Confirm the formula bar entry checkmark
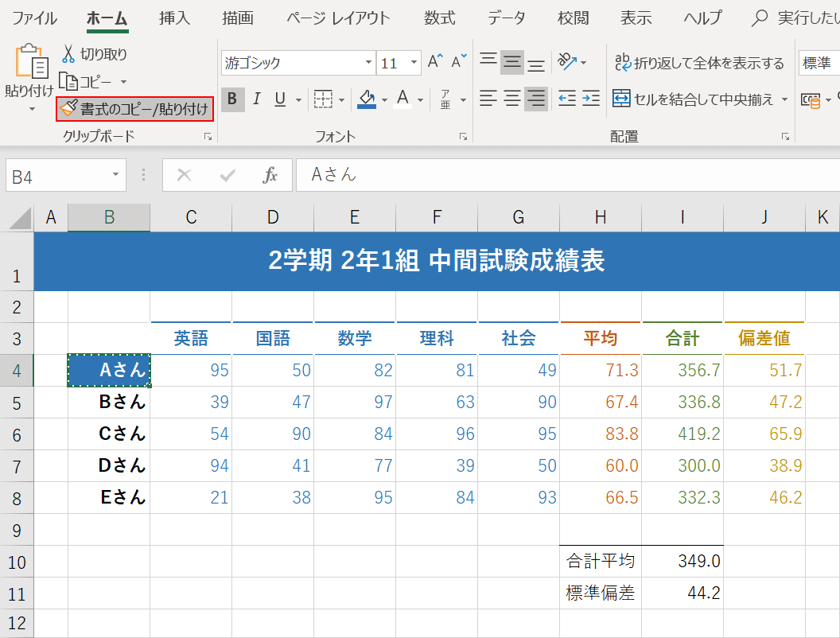 coord(227,175)
